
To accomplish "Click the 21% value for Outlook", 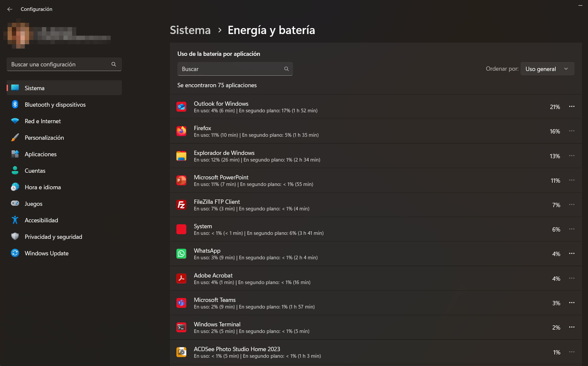I will pos(555,107).
